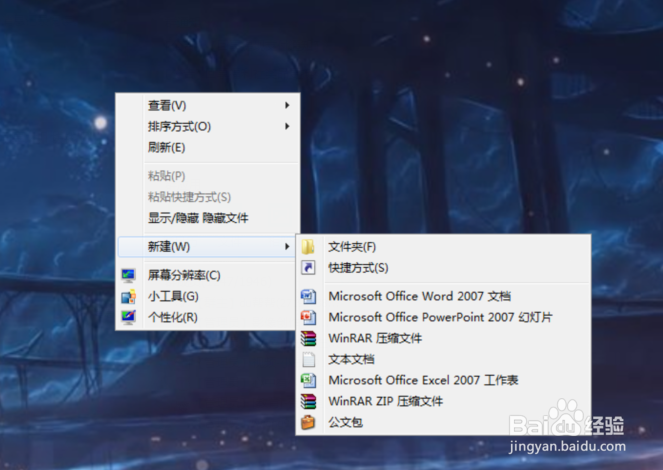Click the briefcase icon beside 公文包
Image resolution: width=663 pixels, height=470 pixels.
pos(308,422)
